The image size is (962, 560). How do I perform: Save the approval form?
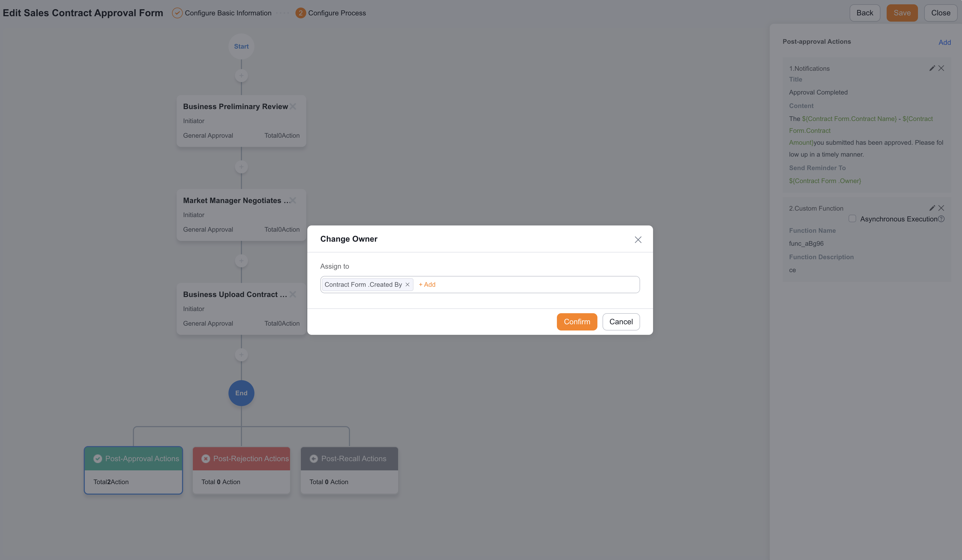(902, 13)
